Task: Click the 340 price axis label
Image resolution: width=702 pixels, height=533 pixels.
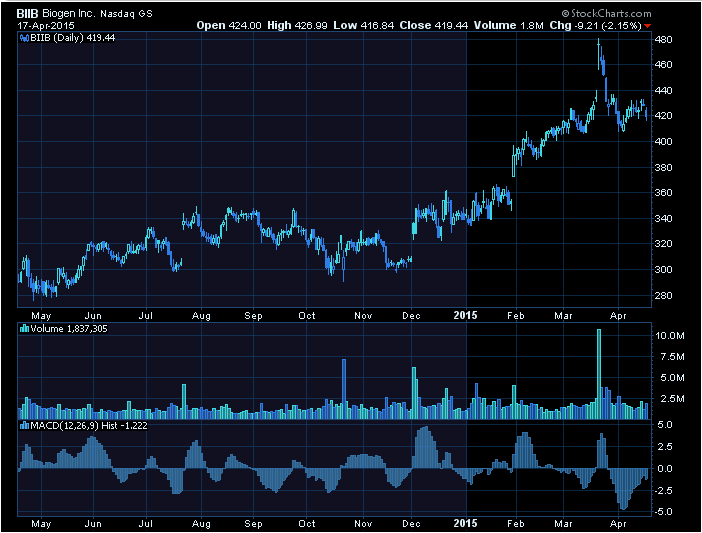Action: click(663, 218)
